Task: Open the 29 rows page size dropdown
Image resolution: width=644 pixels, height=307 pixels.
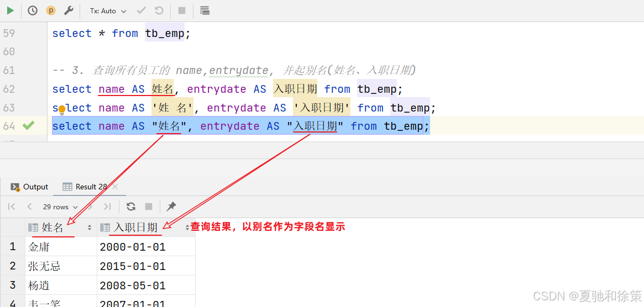Action: click(60, 207)
